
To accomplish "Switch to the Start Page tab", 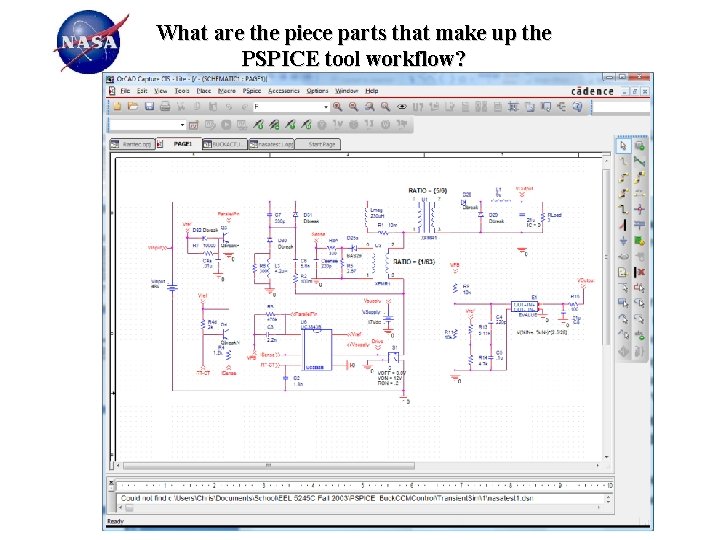I will pyautogui.click(x=318, y=144).
